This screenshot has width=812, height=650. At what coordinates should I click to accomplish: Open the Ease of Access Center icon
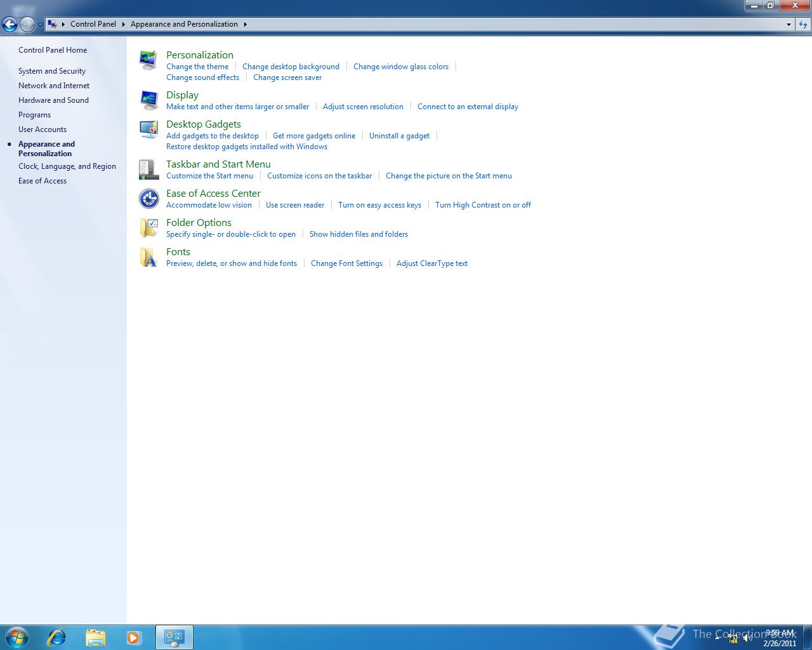pos(148,199)
